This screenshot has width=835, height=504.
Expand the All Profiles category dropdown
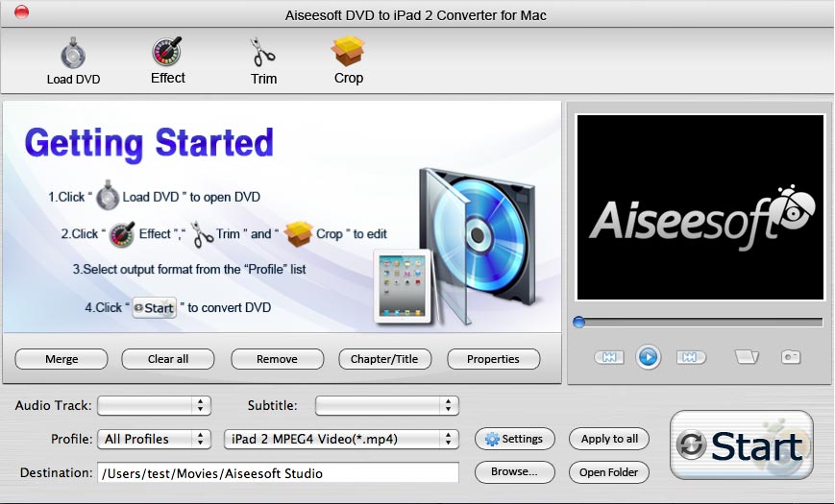154,439
